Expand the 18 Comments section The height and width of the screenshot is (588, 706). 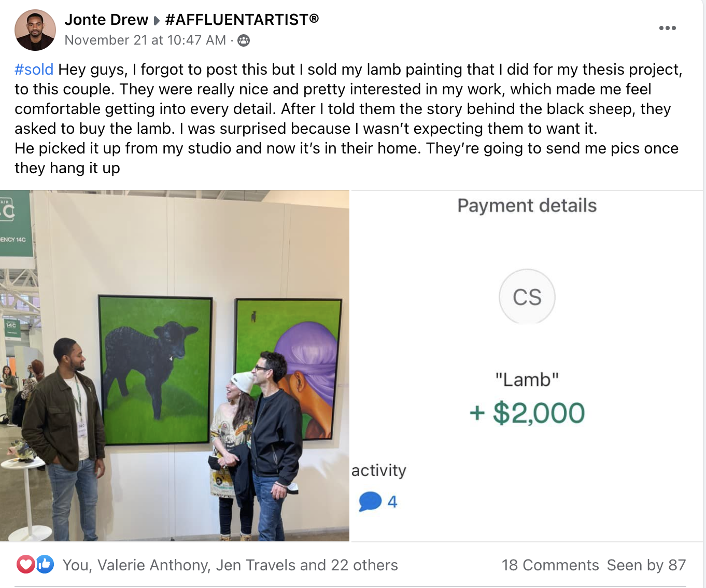click(x=550, y=565)
